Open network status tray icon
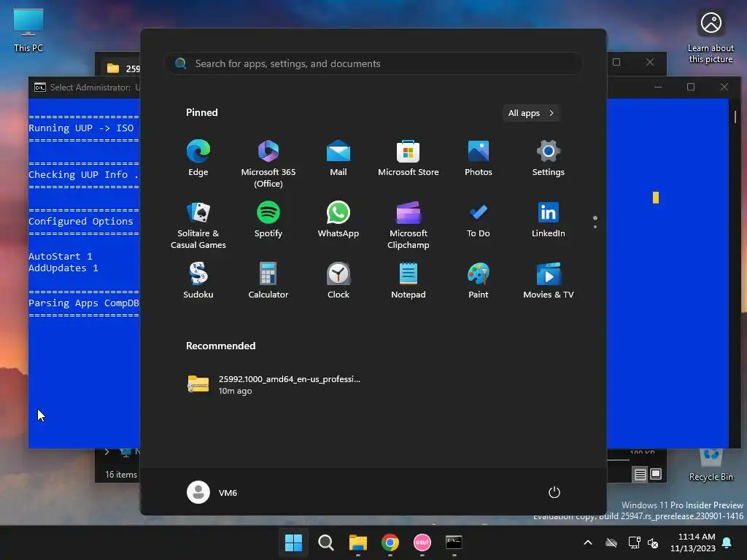 634,542
